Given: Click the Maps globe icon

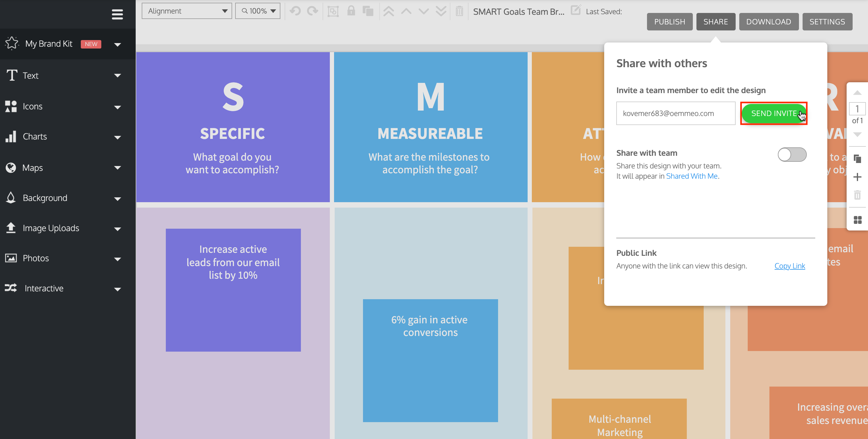Looking at the screenshot, I should [11, 167].
